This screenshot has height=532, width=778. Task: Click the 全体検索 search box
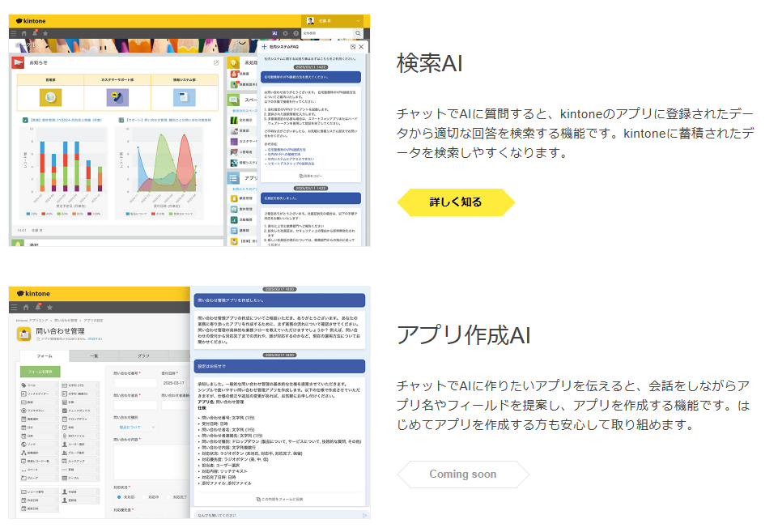(327, 33)
